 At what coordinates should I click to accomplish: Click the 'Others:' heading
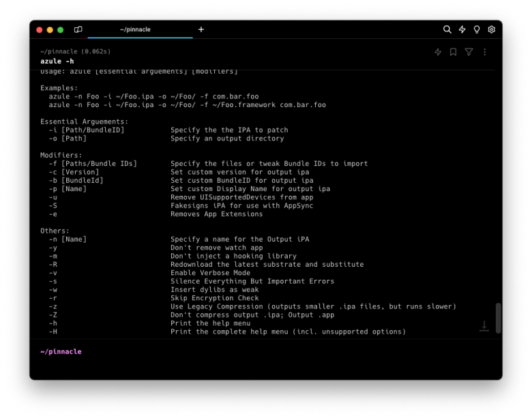pos(55,231)
